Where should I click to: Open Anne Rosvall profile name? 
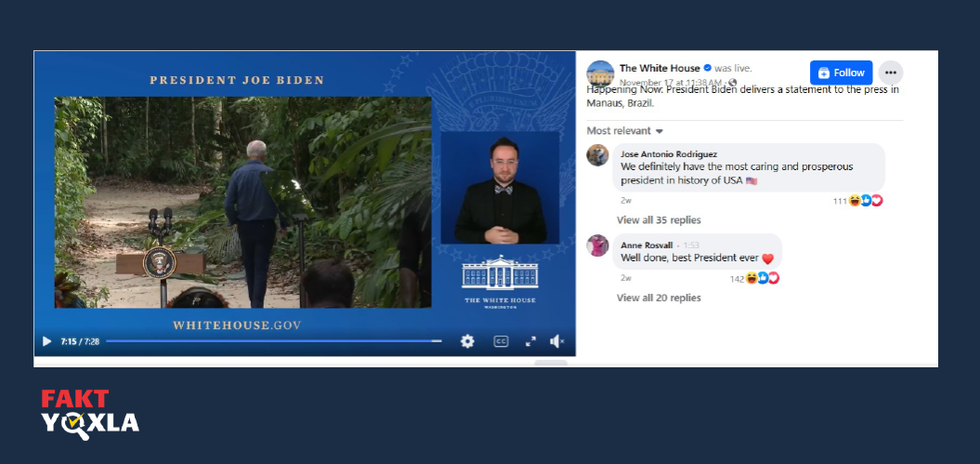[x=647, y=245]
